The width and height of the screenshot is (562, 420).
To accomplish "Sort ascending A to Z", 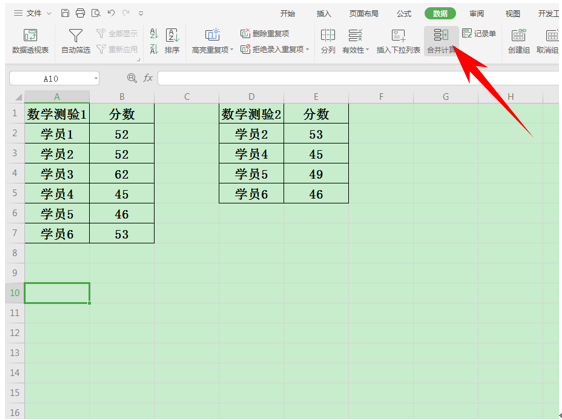I will 154,34.
